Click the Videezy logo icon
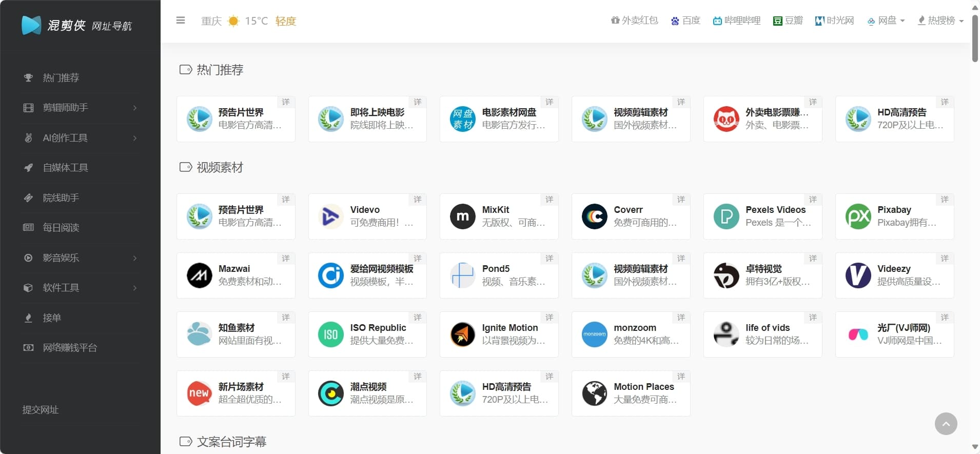Viewport: 980px width, 454px height. click(858, 275)
